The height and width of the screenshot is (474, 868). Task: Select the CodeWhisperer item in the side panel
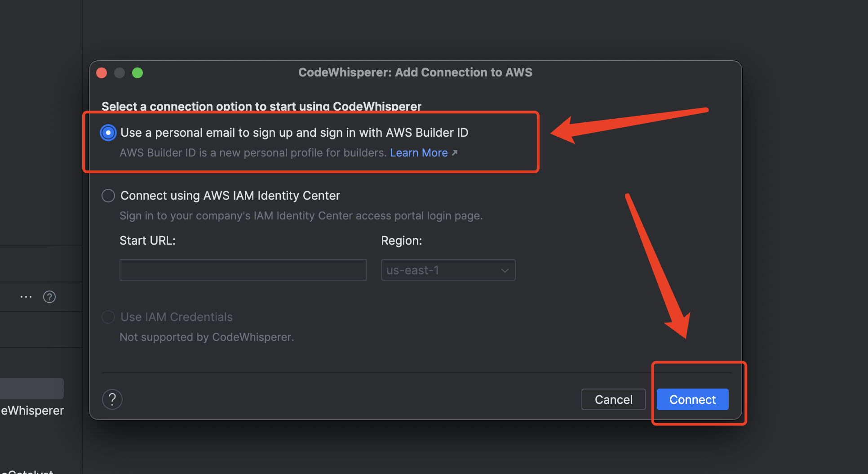coord(32,411)
